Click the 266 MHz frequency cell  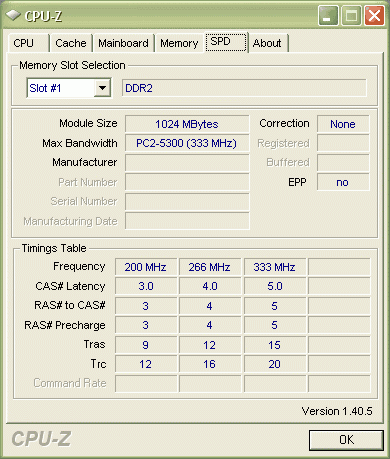[210, 267]
